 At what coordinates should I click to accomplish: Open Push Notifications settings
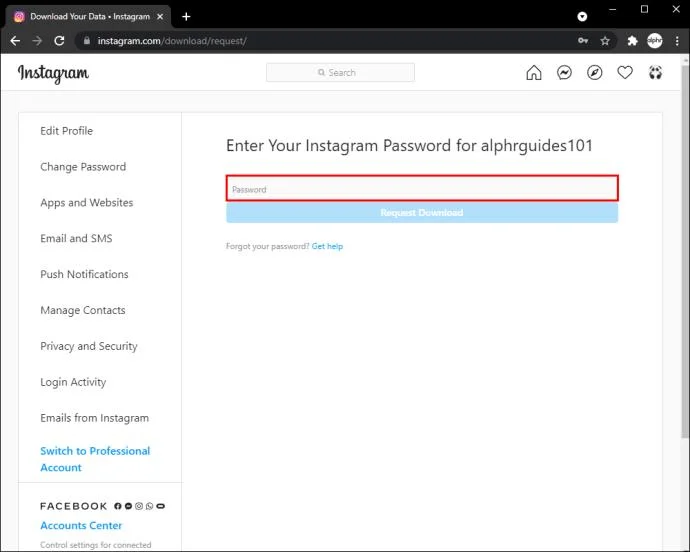click(84, 274)
